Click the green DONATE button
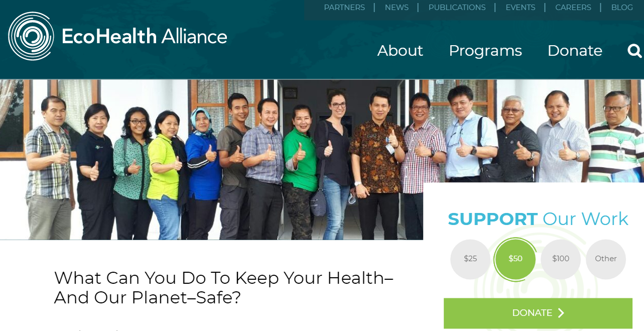The image size is (644, 331). tap(538, 313)
